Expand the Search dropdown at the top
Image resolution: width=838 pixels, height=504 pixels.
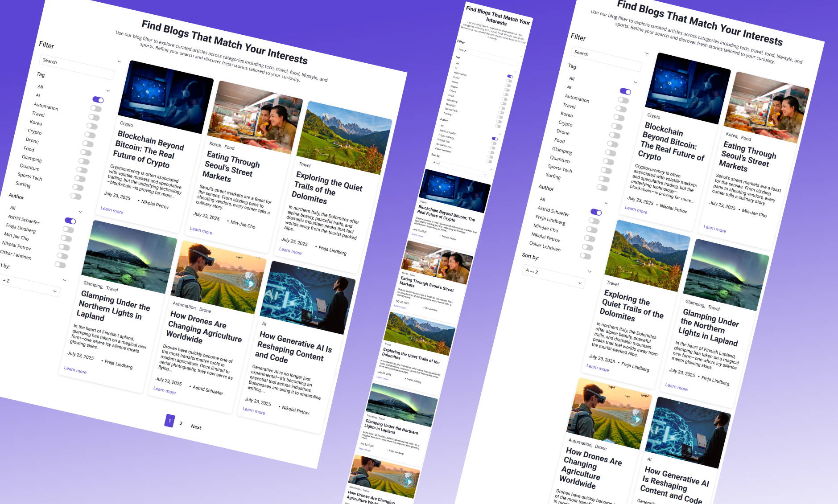click(x=119, y=61)
